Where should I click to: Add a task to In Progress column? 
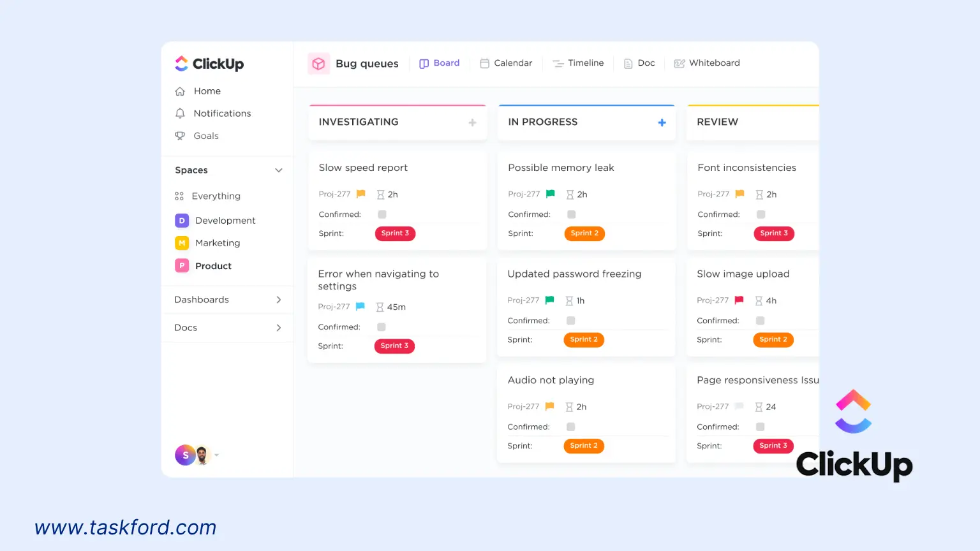[x=662, y=122]
